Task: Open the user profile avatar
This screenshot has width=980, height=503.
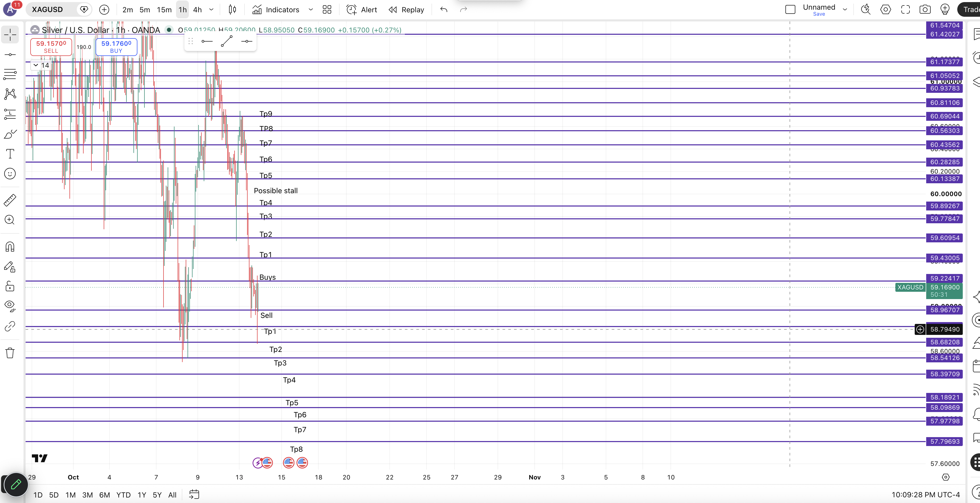Action: pos(10,9)
